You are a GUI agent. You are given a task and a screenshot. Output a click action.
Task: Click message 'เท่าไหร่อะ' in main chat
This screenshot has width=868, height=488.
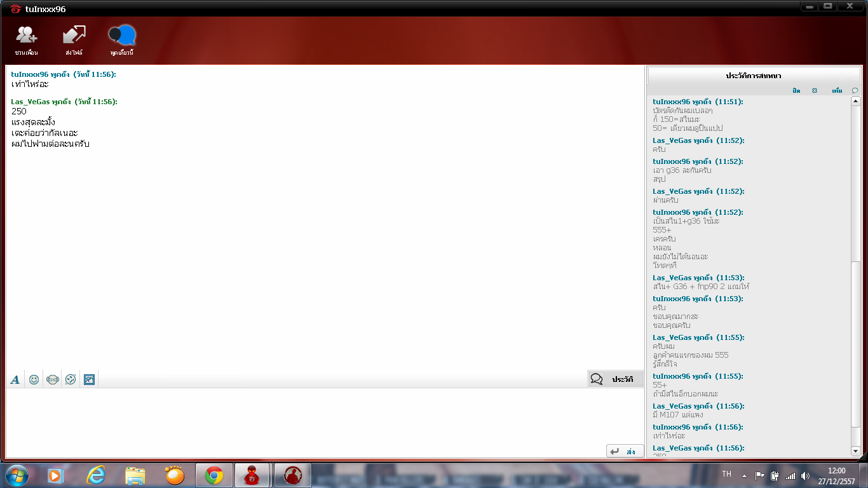(30, 85)
